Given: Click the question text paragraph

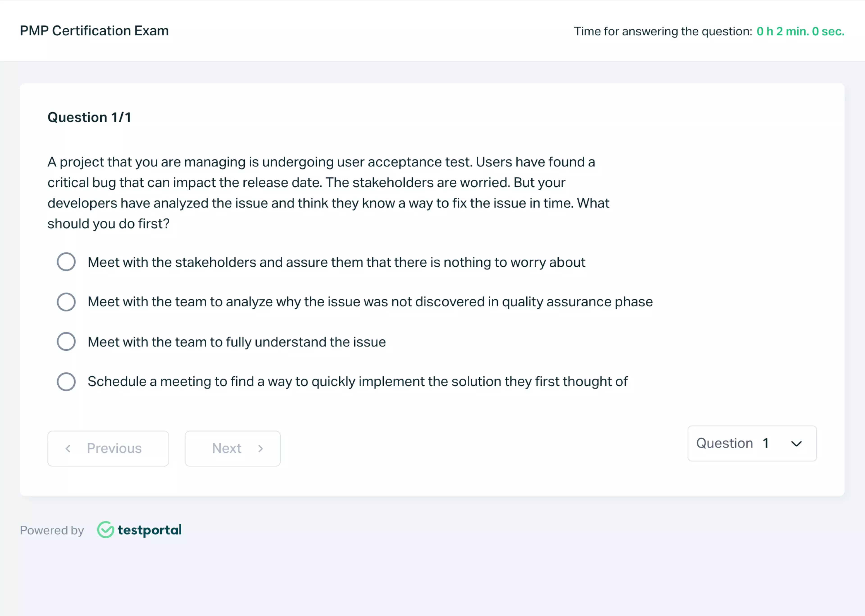Looking at the screenshot, I should click(329, 193).
